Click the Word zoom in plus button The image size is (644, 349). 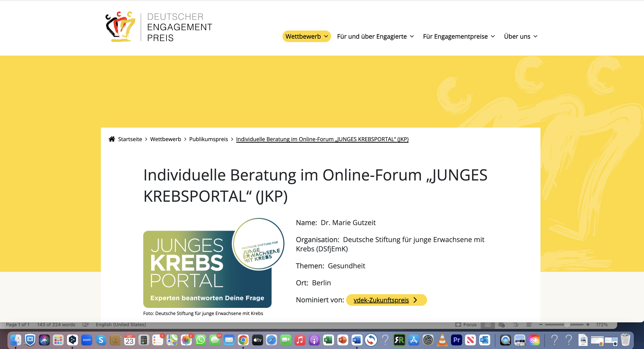click(x=588, y=324)
